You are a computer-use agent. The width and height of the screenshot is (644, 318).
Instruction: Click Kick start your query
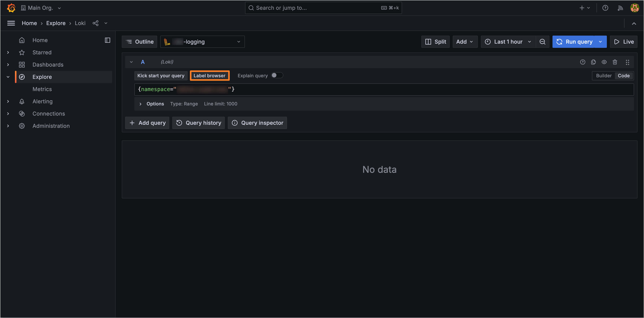click(x=161, y=76)
